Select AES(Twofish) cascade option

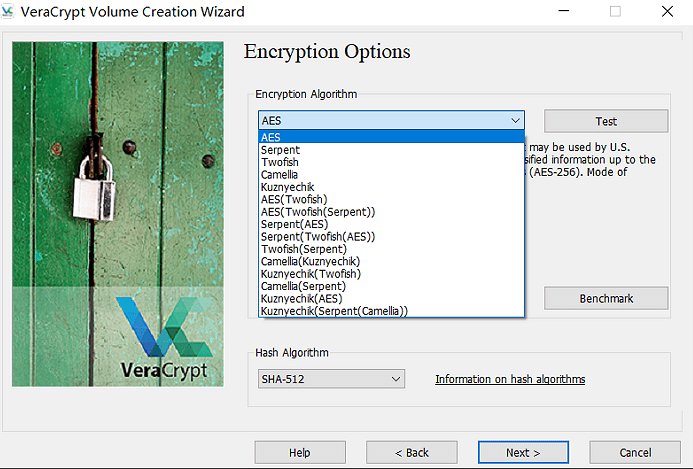click(x=391, y=199)
